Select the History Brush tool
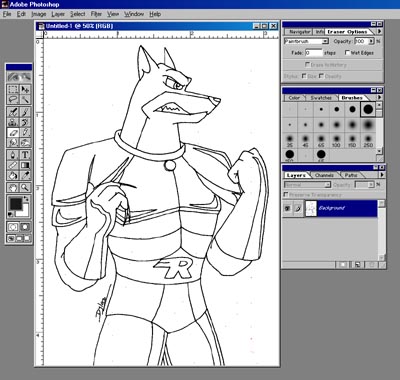The width and height of the screenshot is (400, 380). click(x=25, y=122)
